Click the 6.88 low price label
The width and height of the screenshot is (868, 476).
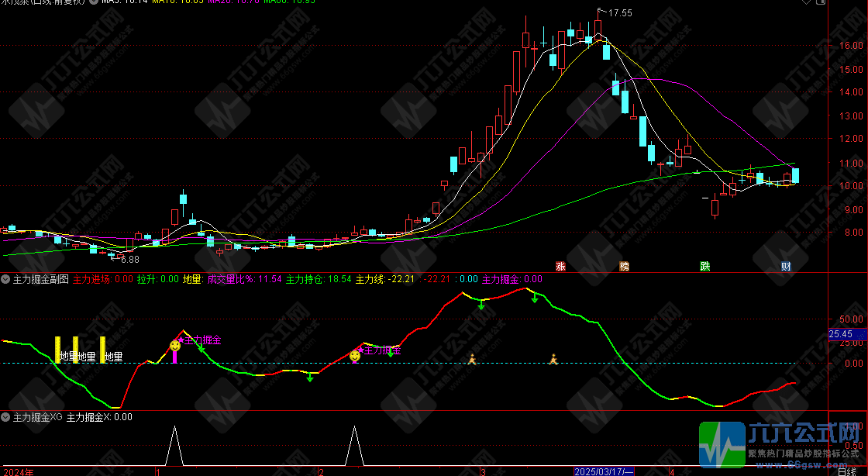[x=129, y=259]
